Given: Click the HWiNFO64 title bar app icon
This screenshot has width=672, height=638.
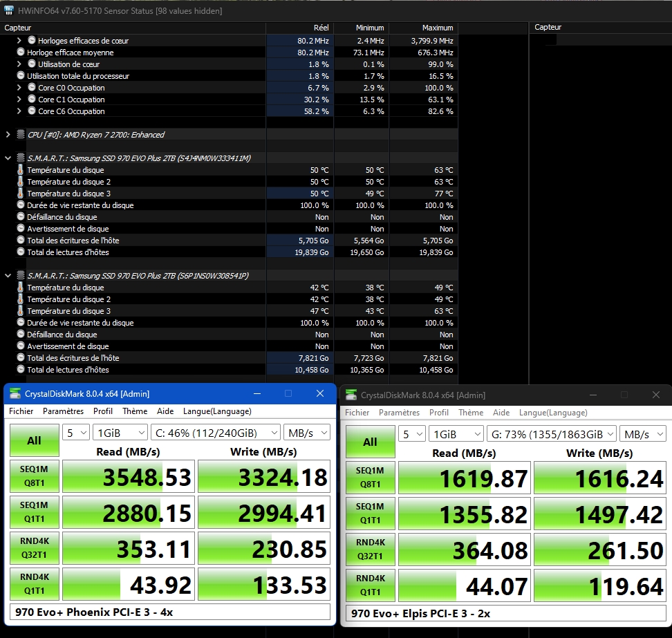Looking at the screenshot, I should pyautogui.click(x=9, y=10).
